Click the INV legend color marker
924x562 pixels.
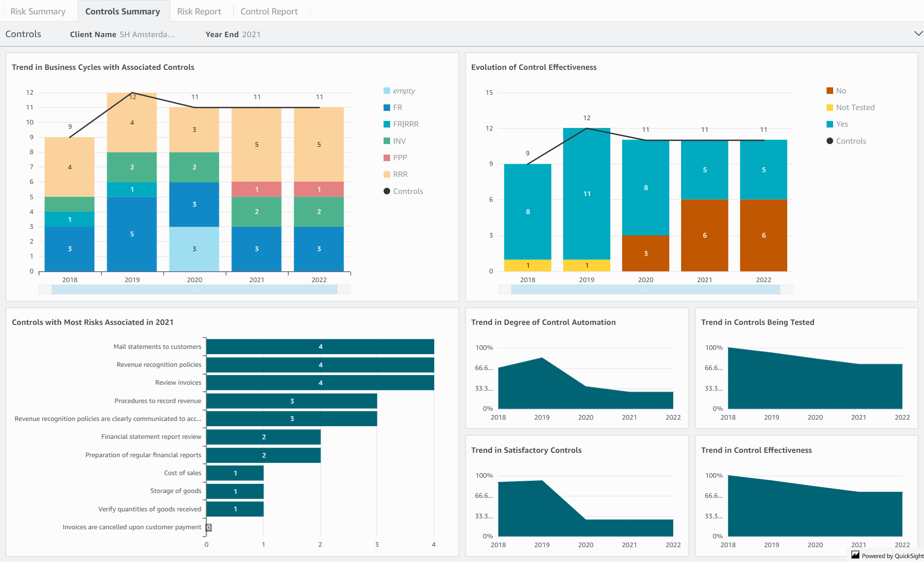387,141
